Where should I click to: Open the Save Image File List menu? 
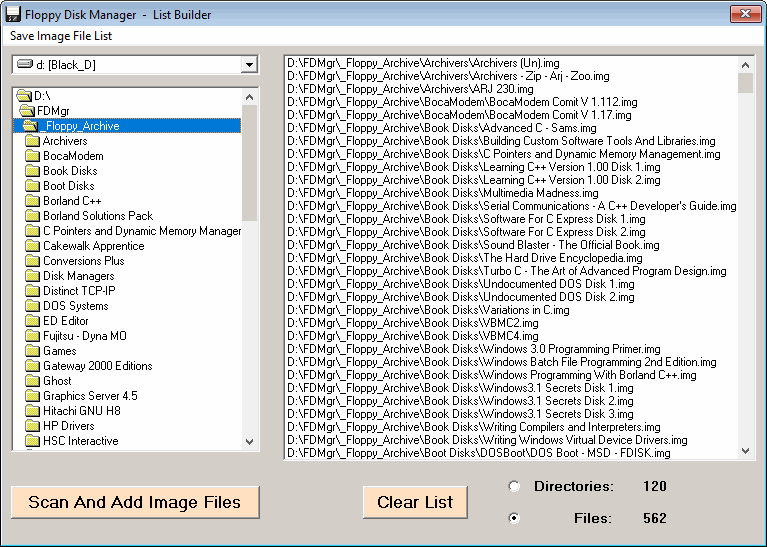click(x=61, y=36)
